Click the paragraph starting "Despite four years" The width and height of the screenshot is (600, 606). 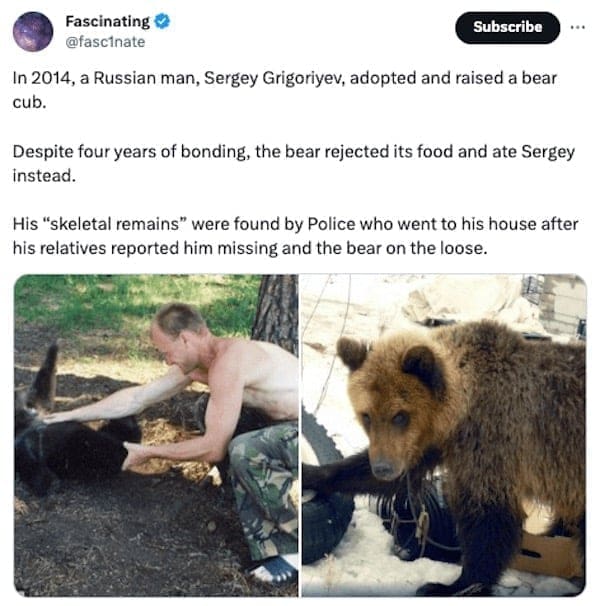(x=293, y=164)
